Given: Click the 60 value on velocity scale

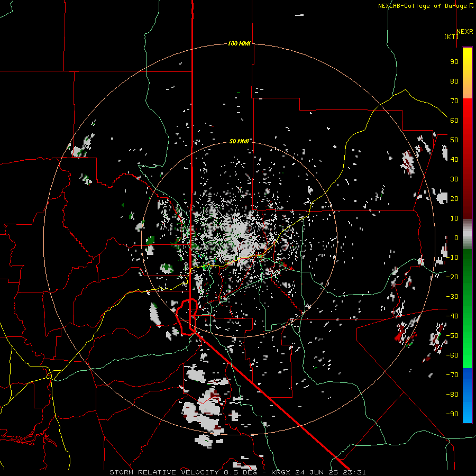Looking at the screenshot, I should click(x=454, y=120).
